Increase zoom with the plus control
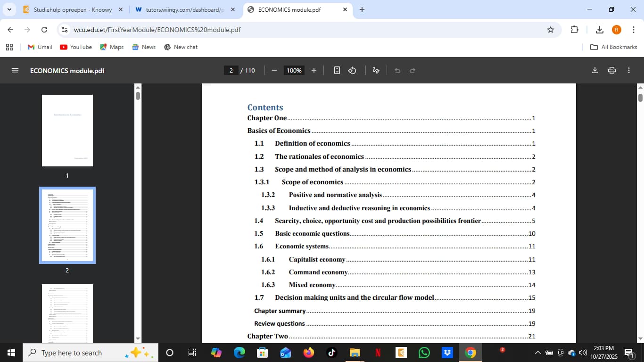644x362 pixels. 314,70
